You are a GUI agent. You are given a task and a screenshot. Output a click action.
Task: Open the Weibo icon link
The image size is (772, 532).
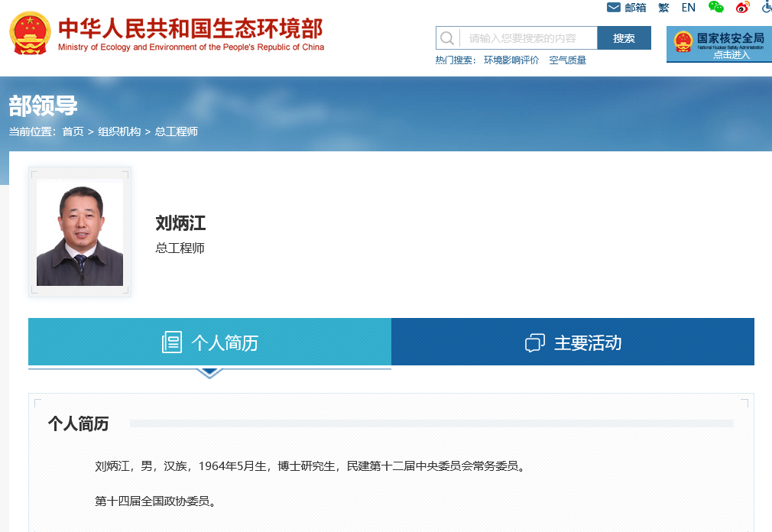click(742, 8)
